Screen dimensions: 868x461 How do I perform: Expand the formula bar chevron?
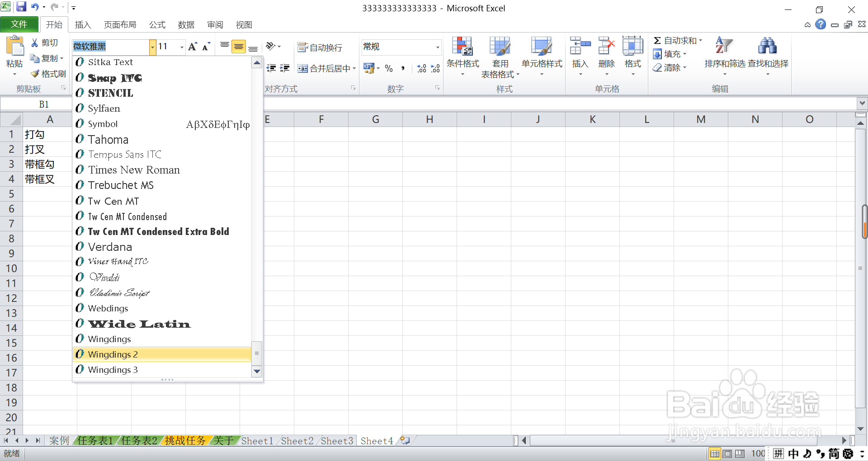pyautogui.click(x=862, y=103)
